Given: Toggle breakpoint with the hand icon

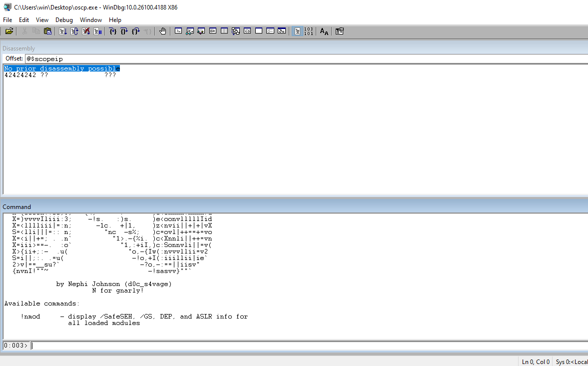Looking at the screenshot, I should point(163,31).
